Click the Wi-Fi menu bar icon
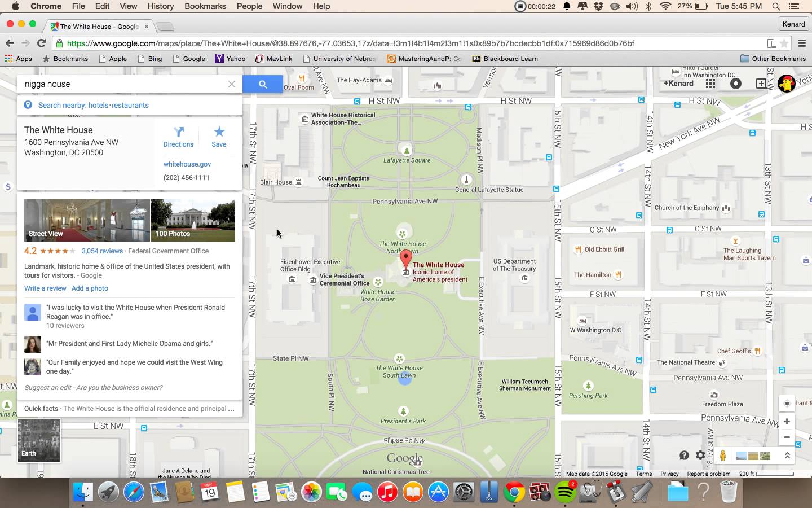This screenshot has width=812, height=508. click(x=665, y=6)
